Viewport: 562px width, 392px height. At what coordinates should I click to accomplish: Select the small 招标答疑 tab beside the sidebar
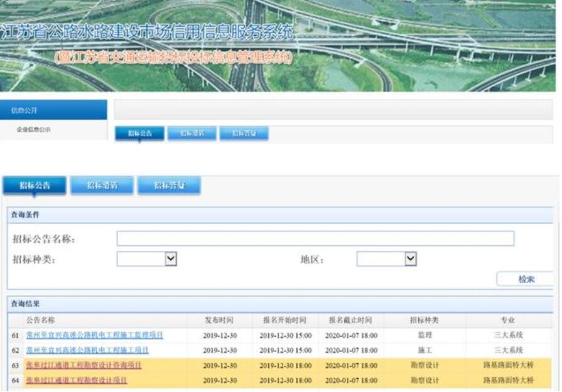pos(244,134)
